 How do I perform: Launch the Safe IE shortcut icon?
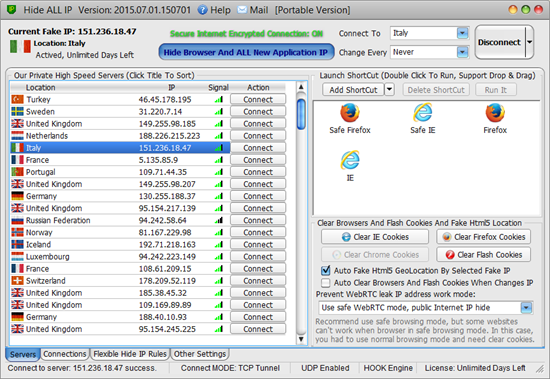point(423,113)
